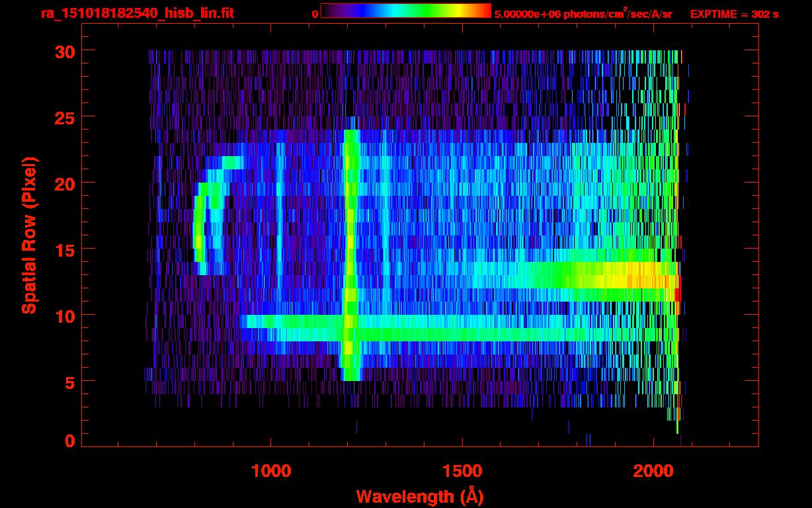
Task: Click the EXPTIME = 302 s text
Action: click(734, 14)
